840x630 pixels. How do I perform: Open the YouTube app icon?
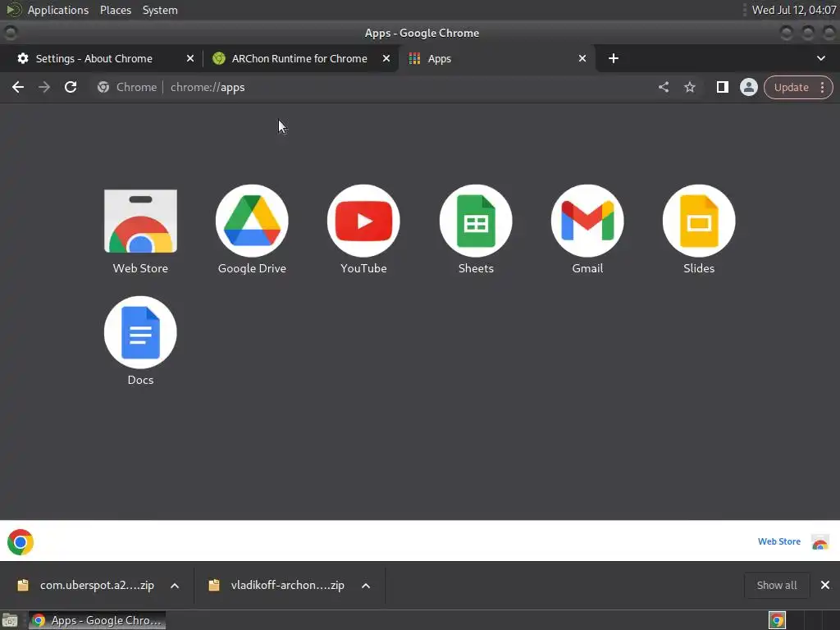[x=363, y=221]
